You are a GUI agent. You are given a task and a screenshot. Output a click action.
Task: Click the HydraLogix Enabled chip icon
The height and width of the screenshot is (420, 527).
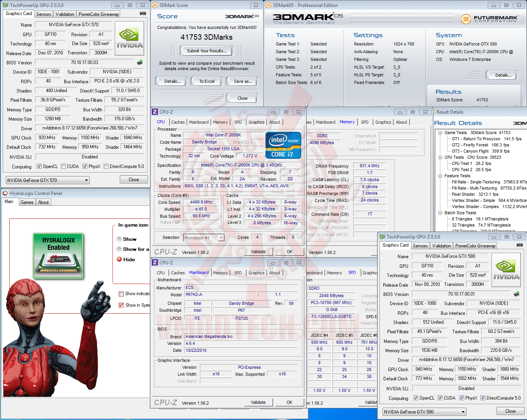(59, 255)
